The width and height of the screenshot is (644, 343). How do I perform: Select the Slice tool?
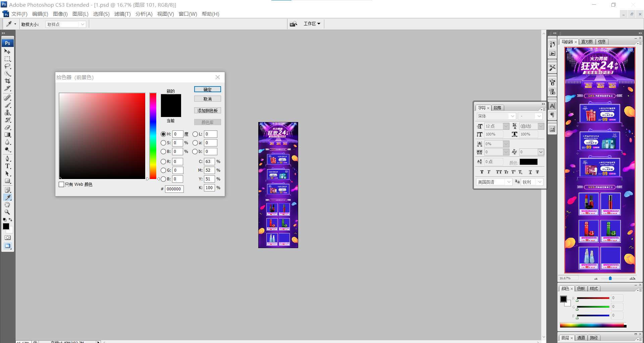7,88
